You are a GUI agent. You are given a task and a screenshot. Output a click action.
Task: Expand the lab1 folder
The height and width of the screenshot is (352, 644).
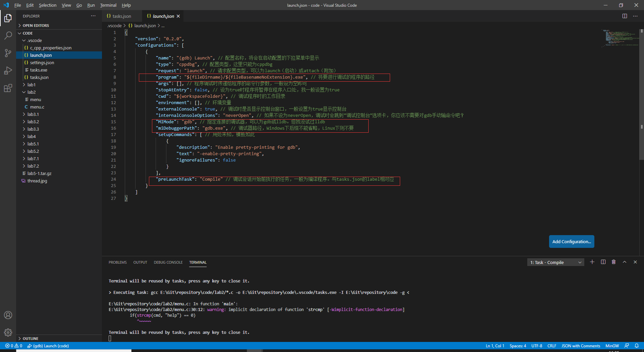(32, 85)
